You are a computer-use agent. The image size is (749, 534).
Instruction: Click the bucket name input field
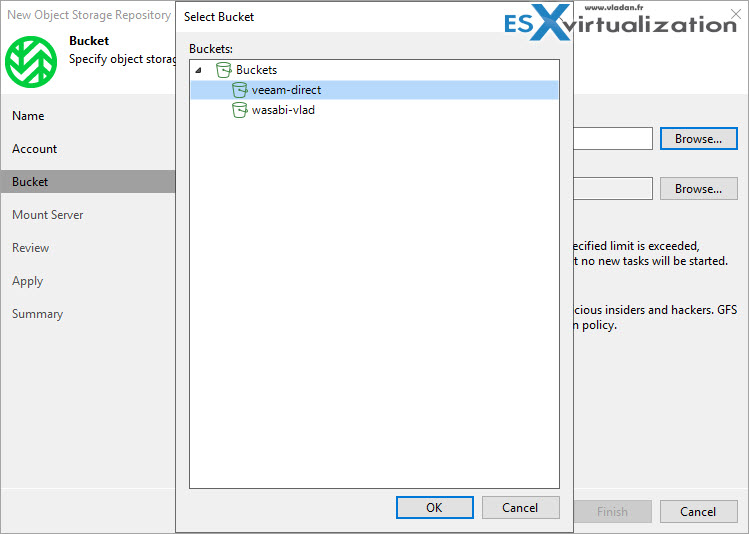613,139
